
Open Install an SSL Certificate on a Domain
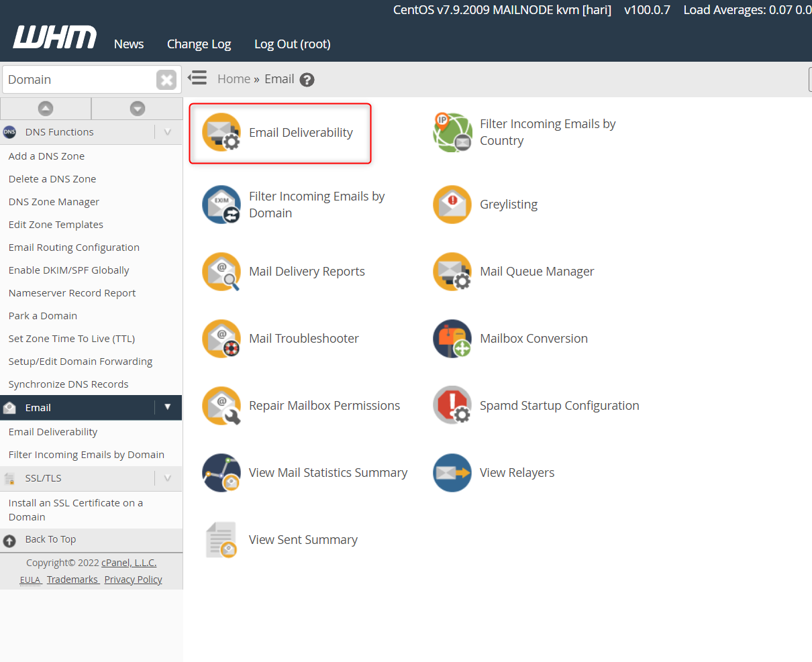tap(75, 510)
